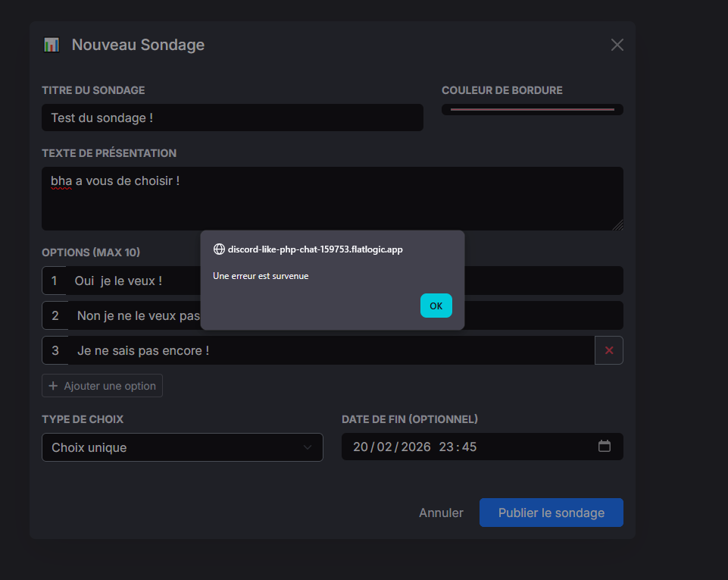The height and width of the screenshot is (580, 728).
Task: Remove option 3 with the red X
Action: coord(609,350)
